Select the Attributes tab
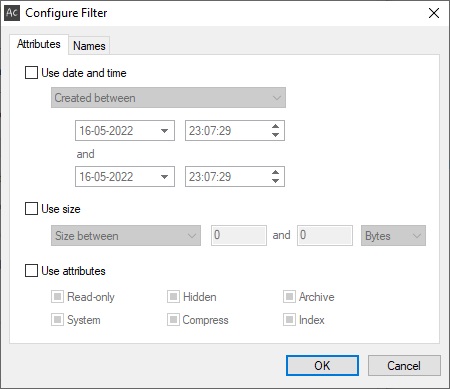450x389 pixels. (39, 44)
